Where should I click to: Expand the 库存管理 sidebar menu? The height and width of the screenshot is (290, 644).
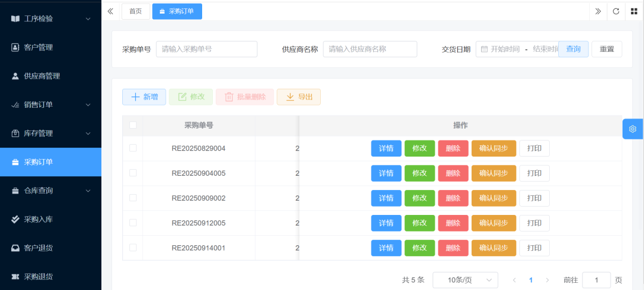(x=50, y=133)
